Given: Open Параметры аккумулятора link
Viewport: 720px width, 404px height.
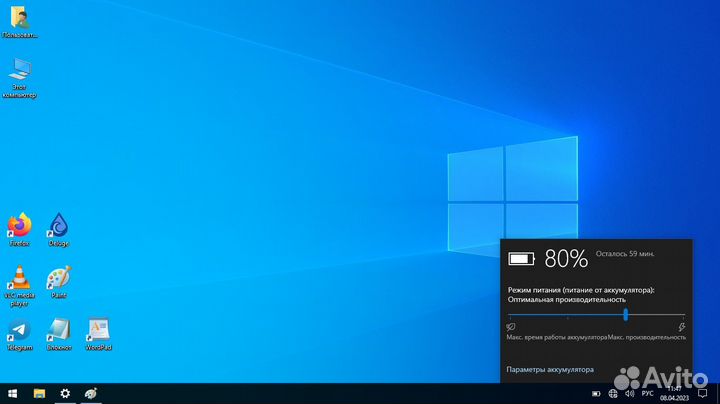Looking at the screenshot, I should pyautogui.click(x=550, y=369).
